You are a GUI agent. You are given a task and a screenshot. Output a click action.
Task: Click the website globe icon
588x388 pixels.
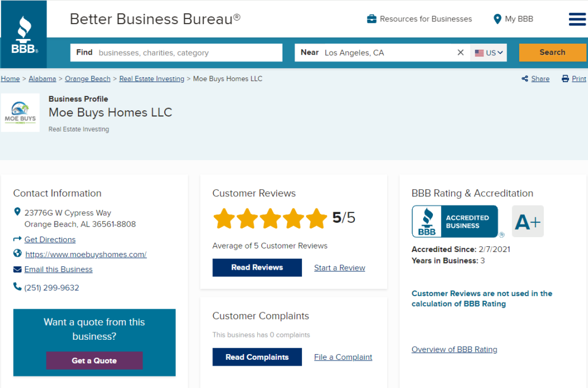(17, 254)
